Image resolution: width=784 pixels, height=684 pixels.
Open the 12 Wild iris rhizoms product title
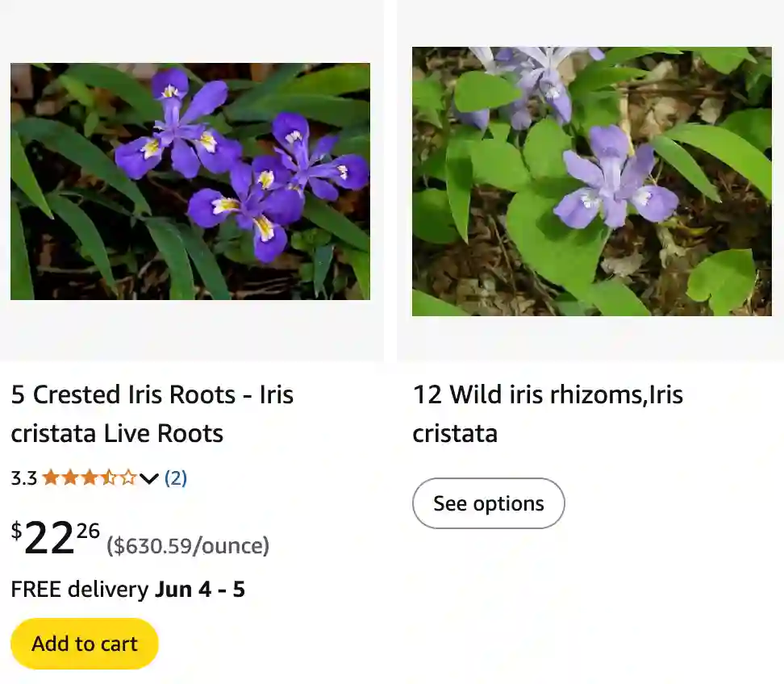pyautogui.click(x=548, y=413)
